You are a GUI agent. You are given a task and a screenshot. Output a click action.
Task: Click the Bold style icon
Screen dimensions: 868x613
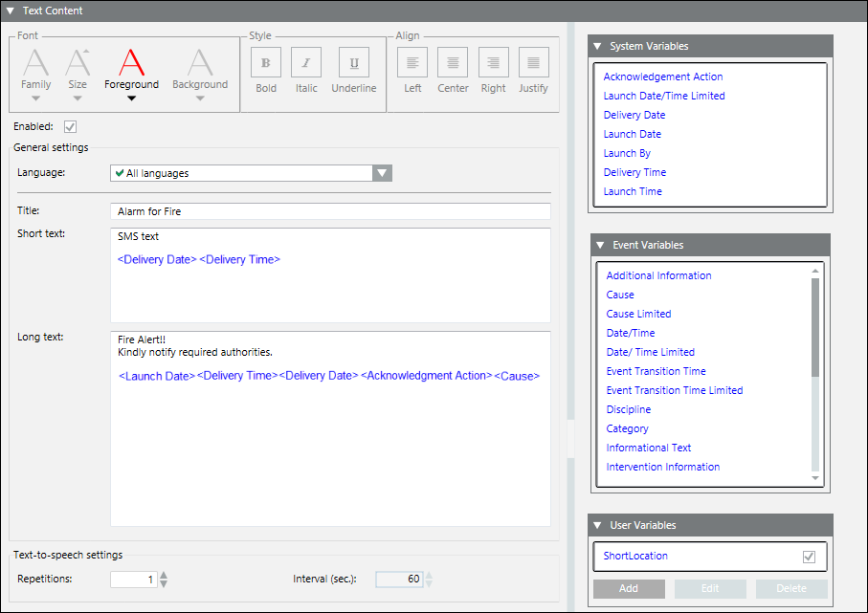[265, 63]
